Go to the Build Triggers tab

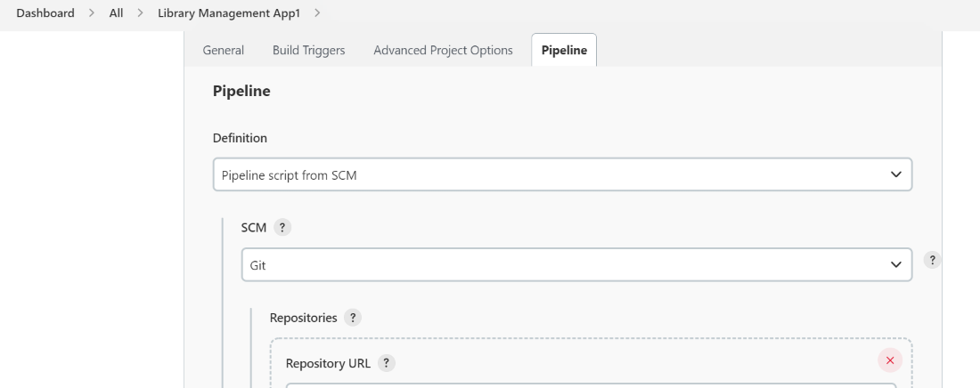point(308,51)
